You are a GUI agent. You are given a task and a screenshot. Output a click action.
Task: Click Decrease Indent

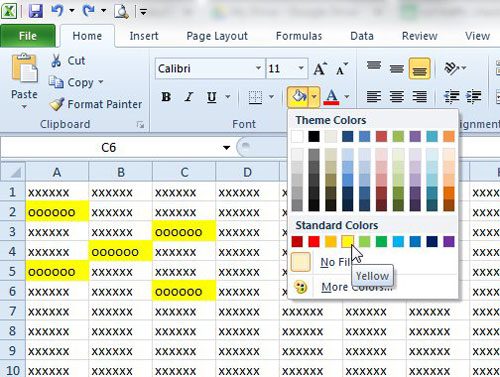point(452,97)
